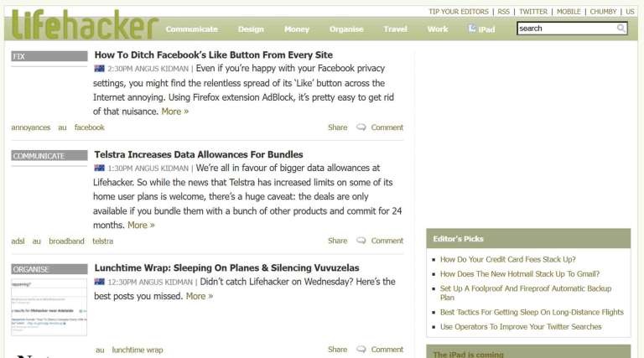This screenshot has height=358, width=644.
Task: Open How Do Your Credit Card Fees Stack Up?
Action: click(x=507, y=259)
